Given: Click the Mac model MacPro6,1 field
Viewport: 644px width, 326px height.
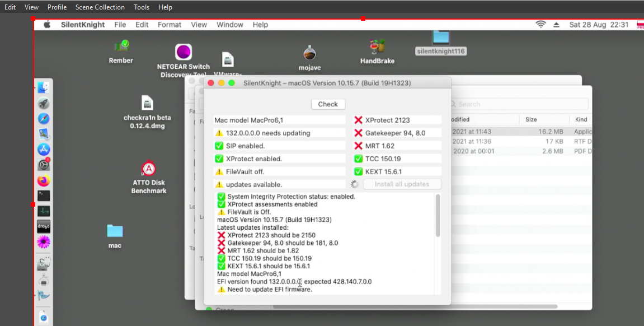Looking at the screenshot, I should [280, 120].
